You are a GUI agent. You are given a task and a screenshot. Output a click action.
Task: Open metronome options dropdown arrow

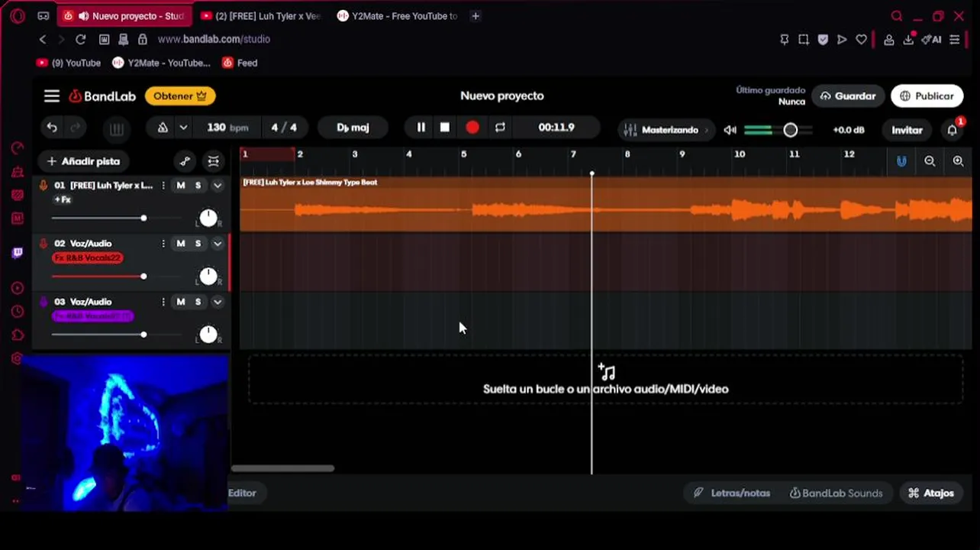click(183, 128)
